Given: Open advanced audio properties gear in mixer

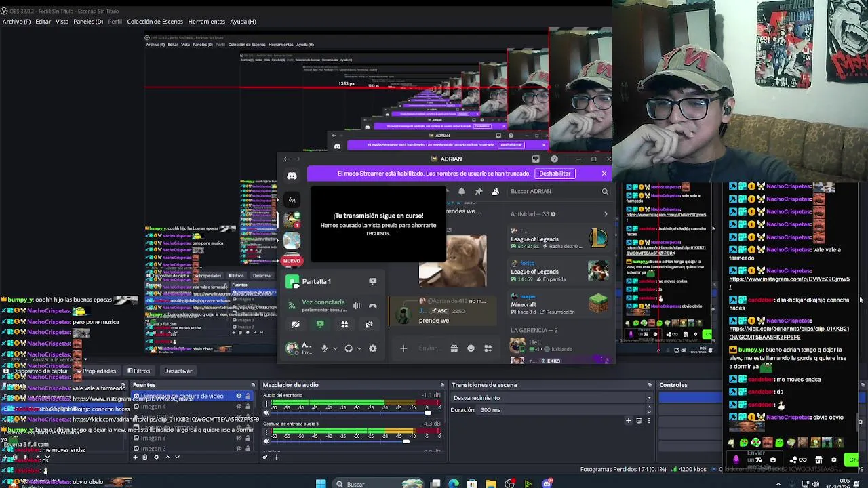Looking at the screenshot, I should (x=265, y=457).
